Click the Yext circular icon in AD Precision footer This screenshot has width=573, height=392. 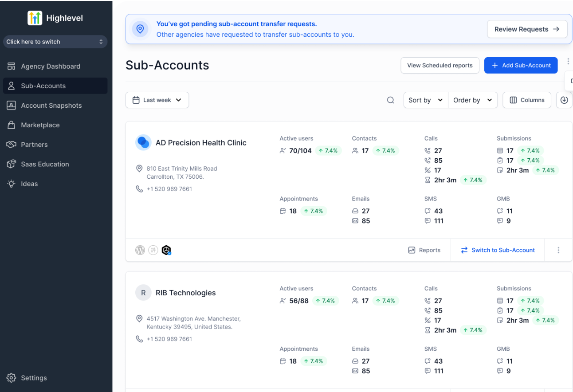[x=153, y=250]
